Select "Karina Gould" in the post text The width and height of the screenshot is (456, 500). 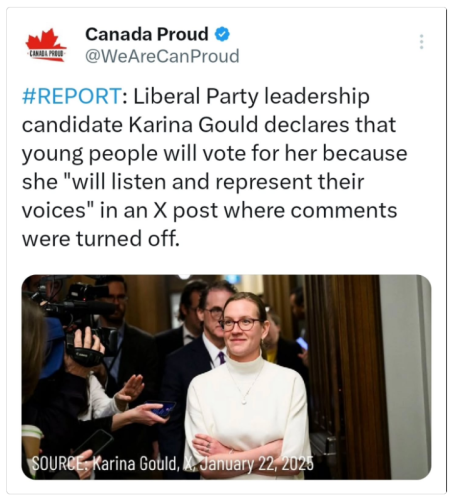pos(193,125)
